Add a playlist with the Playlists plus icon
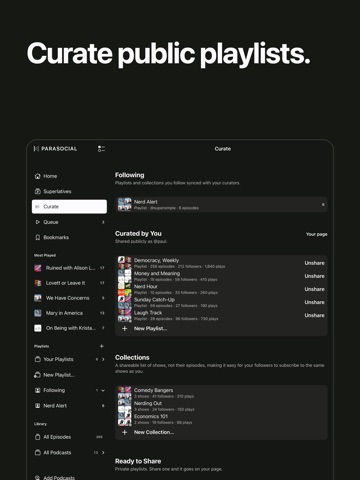Viewport: 360px width, 480px height. (x=102, y=346)
